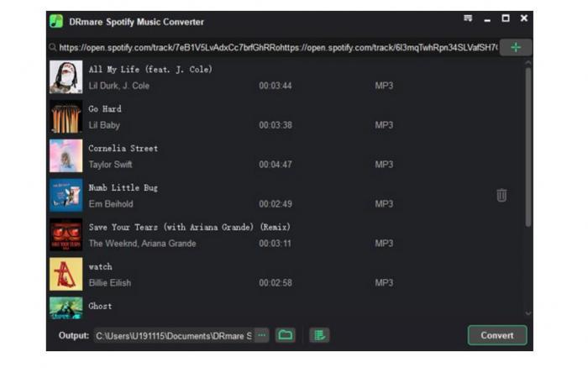Click the duration 00:02:58

pos(276,283)
